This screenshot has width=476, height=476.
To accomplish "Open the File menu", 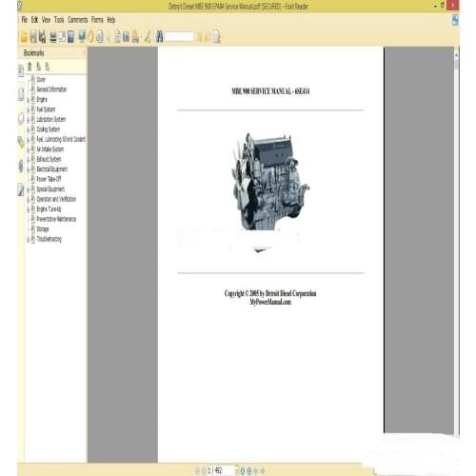I will [25, 20].
